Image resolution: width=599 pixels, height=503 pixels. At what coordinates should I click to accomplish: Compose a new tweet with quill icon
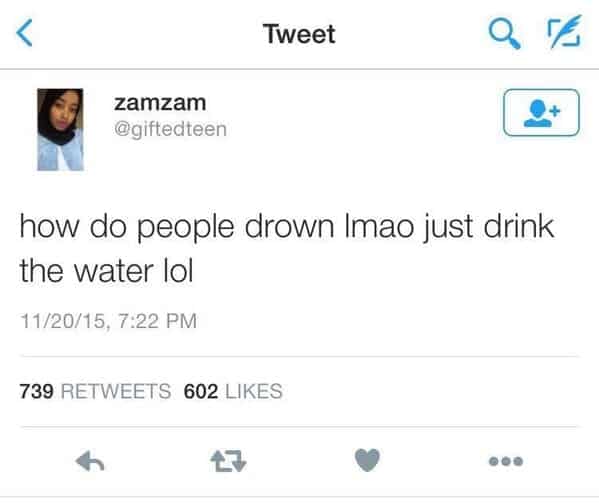click(x=565, y=32)
